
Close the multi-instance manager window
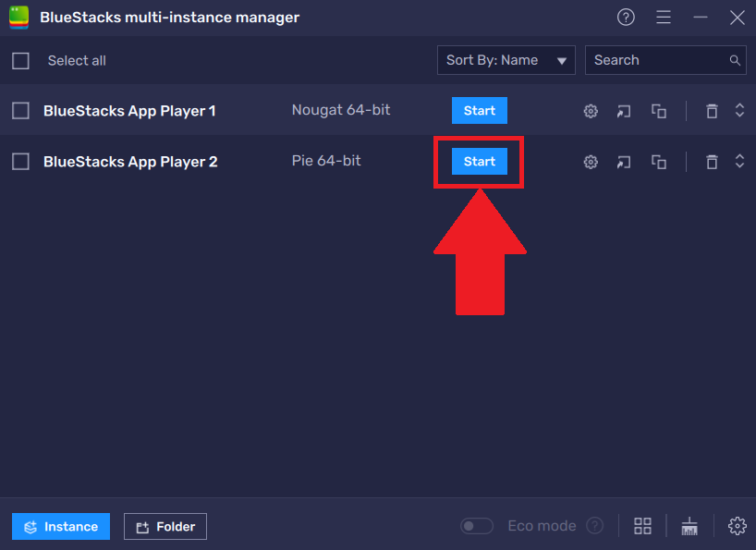click(738, 18)
